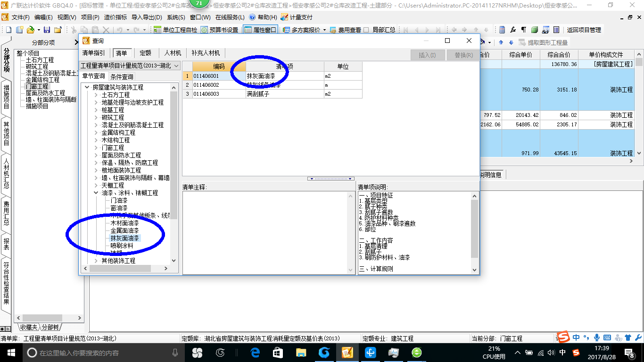644x362 pixels.
Task: Click 提取图形工程量 in the toolbar
Action: 543,42
